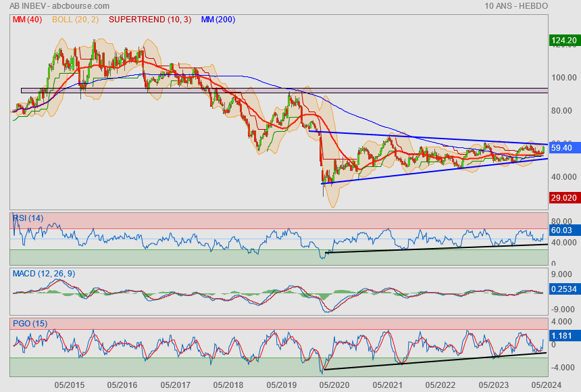Select the "MM (200)" legend label
This screenshot has height=392, width=581.
point(218,20)
